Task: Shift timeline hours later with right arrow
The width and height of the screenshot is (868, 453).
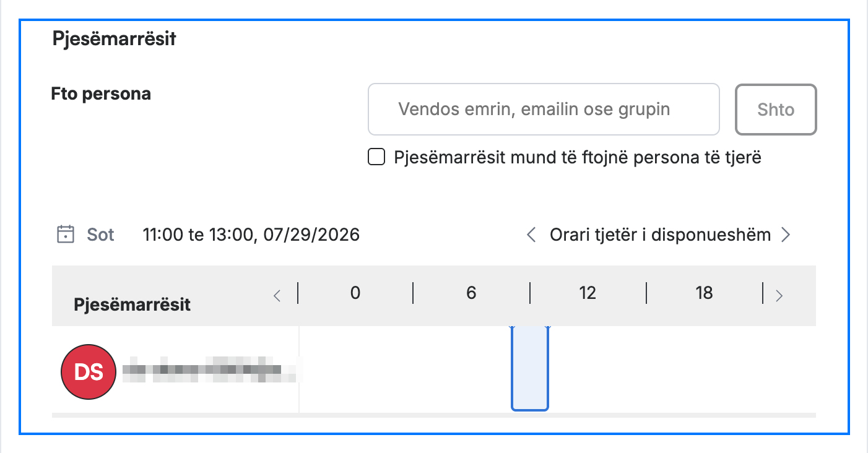Action: click(779, 296)
